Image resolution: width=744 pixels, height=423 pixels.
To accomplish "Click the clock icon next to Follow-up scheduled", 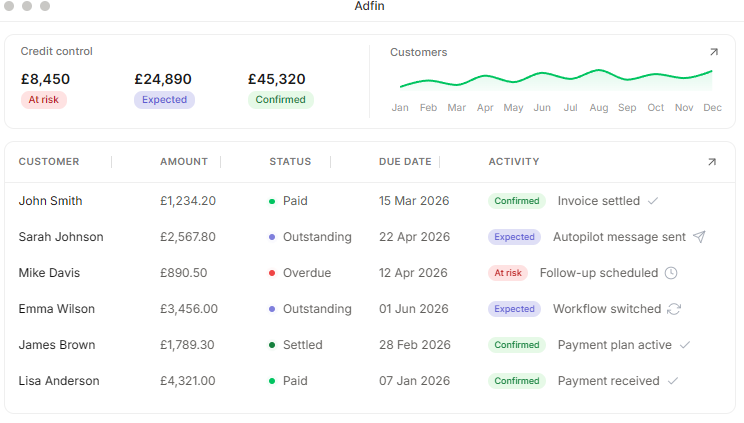I will (x=671, y=273).
